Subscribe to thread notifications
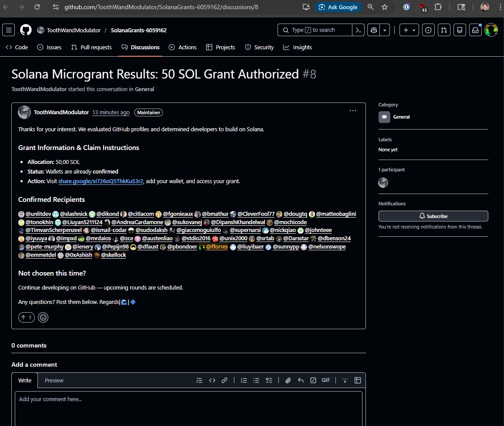The height and width of the screenshot is (426, 504). (433, 216)
